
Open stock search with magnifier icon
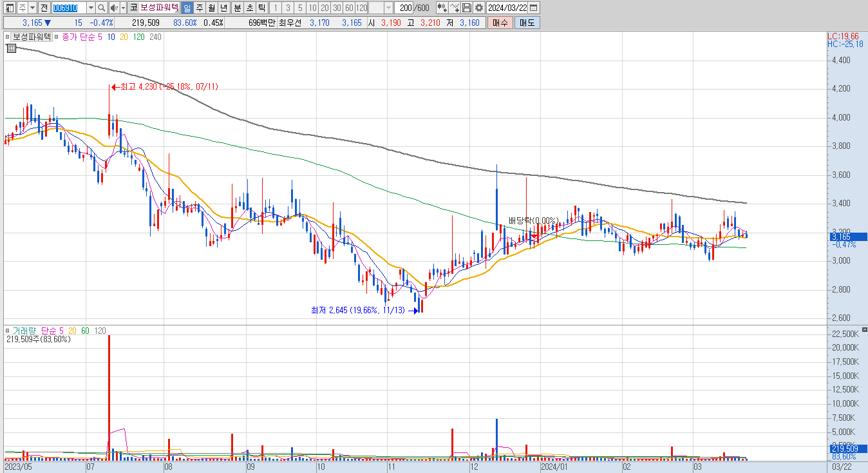(102, 8)
